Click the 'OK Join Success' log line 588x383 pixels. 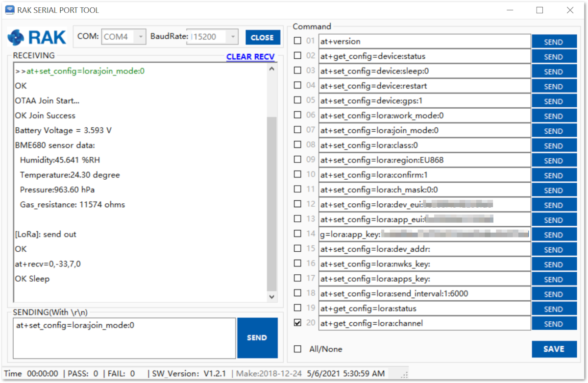(45, 116)
